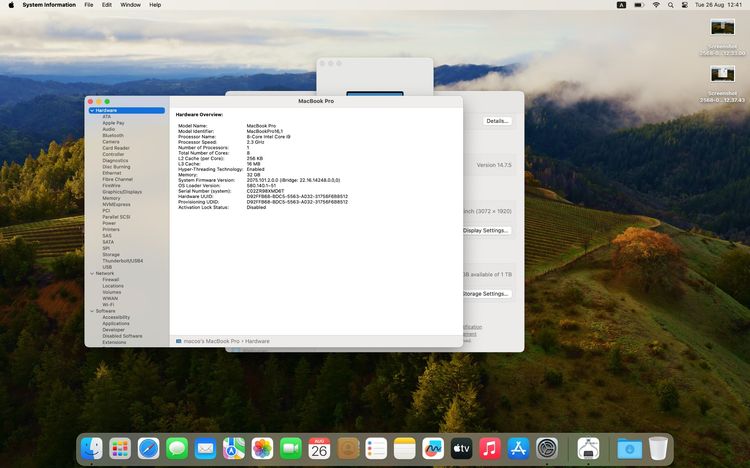This screenshot has height=468, width=750.
Task: Open the Downloads folder in Dock
Action: pos(629,449)
